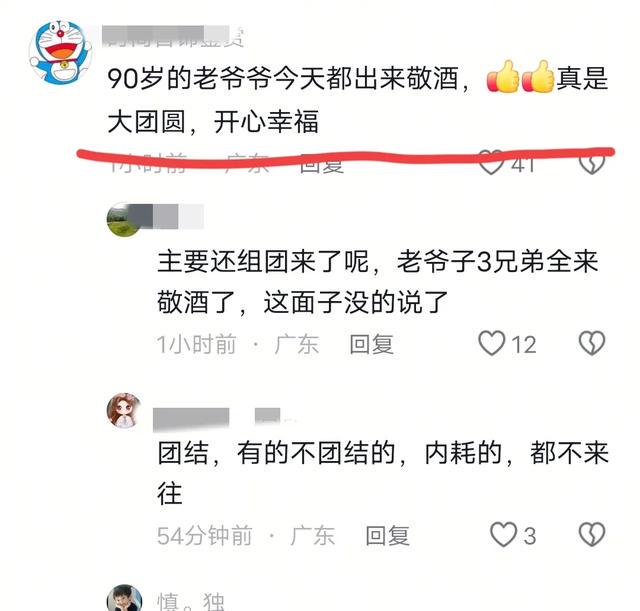Dislike the 90岁的老爷爷 comment via broken heart
640x611 pixels.
[592, 163]
